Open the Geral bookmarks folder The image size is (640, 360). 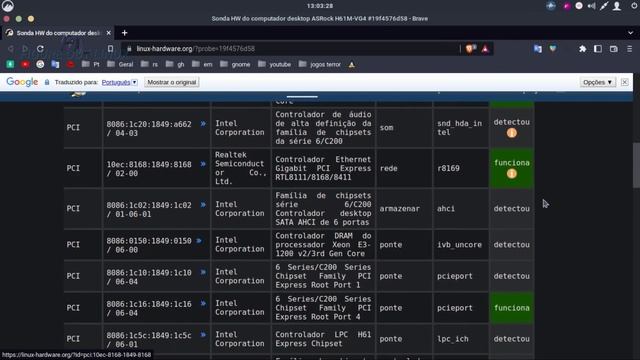pyautogui.click(x=120, y=64)
